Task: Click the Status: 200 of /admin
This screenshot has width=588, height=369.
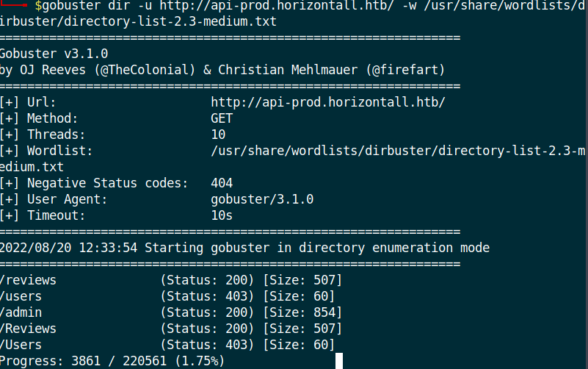Action: click(207, 312)
